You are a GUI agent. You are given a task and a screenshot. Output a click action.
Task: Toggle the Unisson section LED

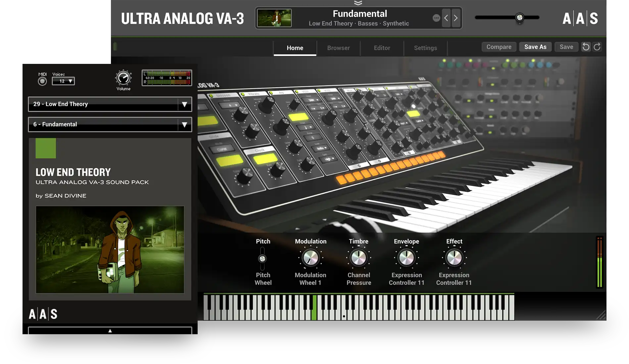(211, 95)
